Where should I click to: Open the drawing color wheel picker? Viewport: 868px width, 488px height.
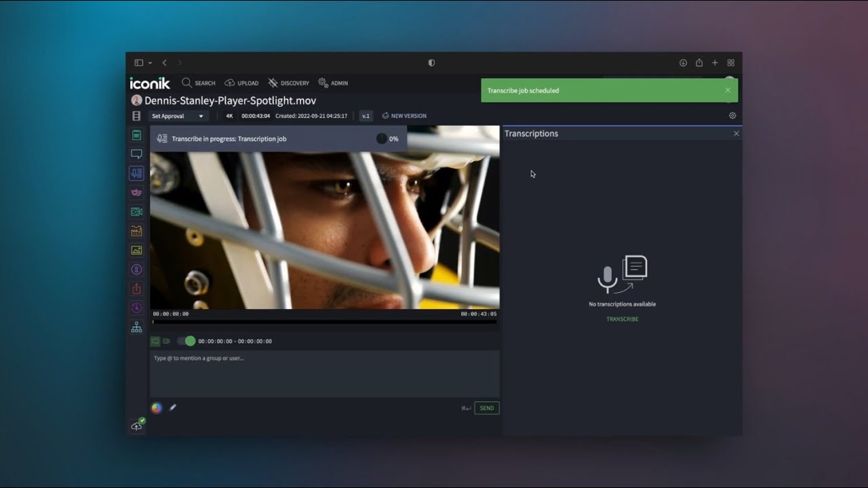pyautogui.click(x=157, y=408)
